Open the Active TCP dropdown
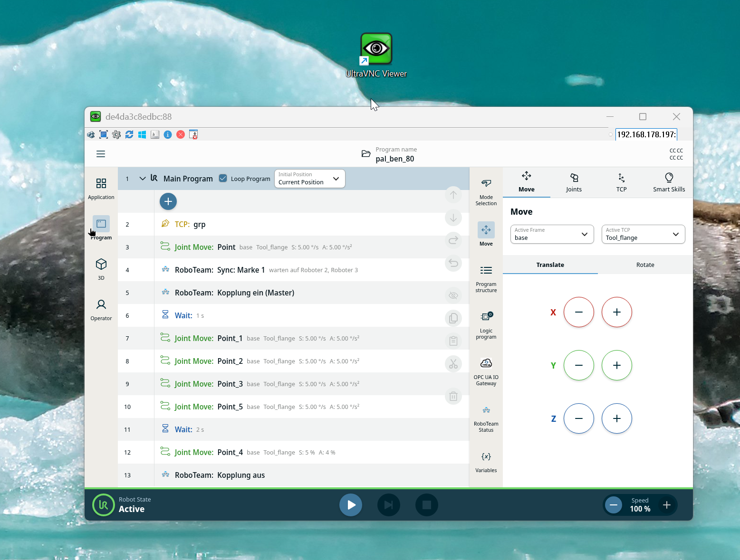The width and height of the screenshot is (740, 560). click(644, 234)
